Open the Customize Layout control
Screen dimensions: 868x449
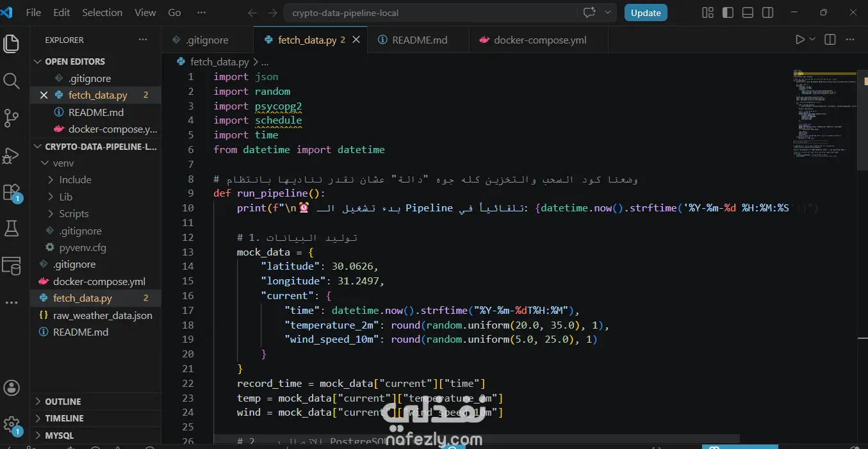coord(708,13)
